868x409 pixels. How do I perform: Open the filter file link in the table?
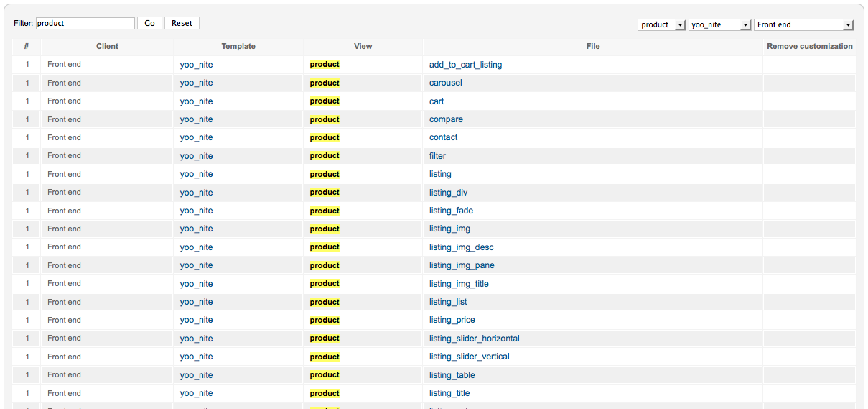pos(437,155)
